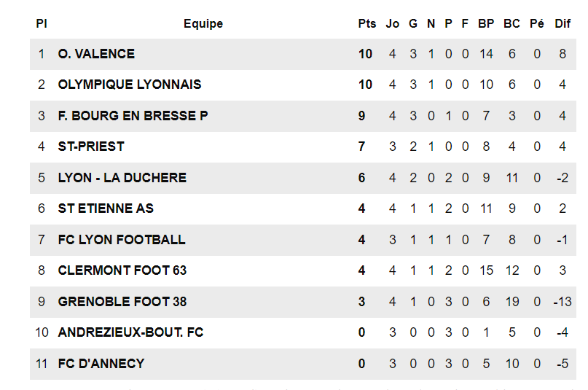Open LYON - LA DUCHERE team entry
Viewport: 588px width, 390px height.
tap(122, 178)
